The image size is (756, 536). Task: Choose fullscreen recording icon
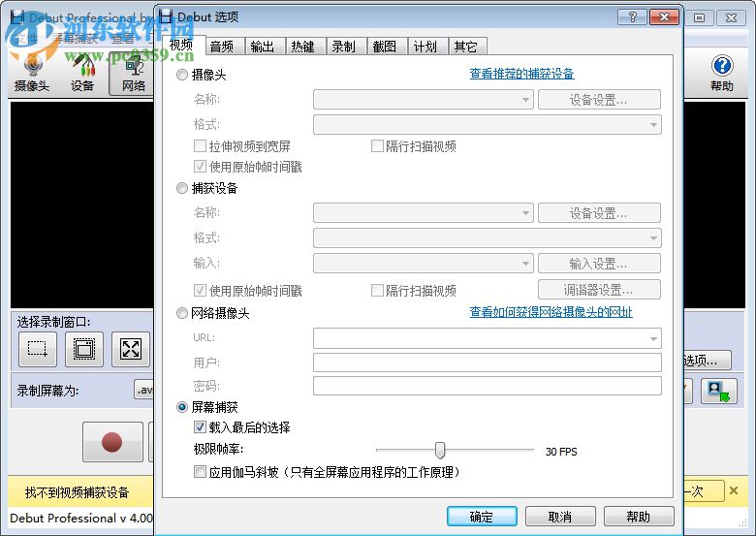point(131,349)
